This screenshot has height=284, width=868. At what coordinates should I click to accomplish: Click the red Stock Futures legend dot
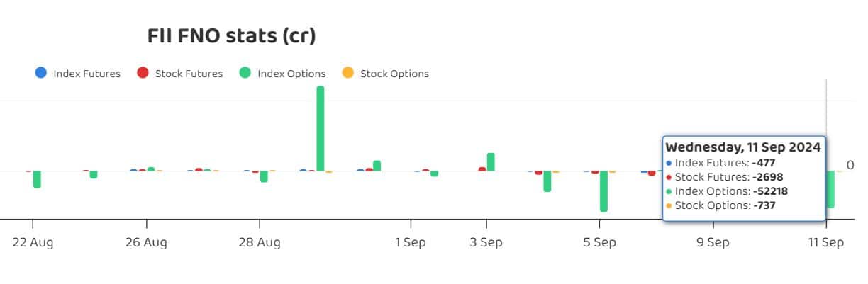[143, 73]
